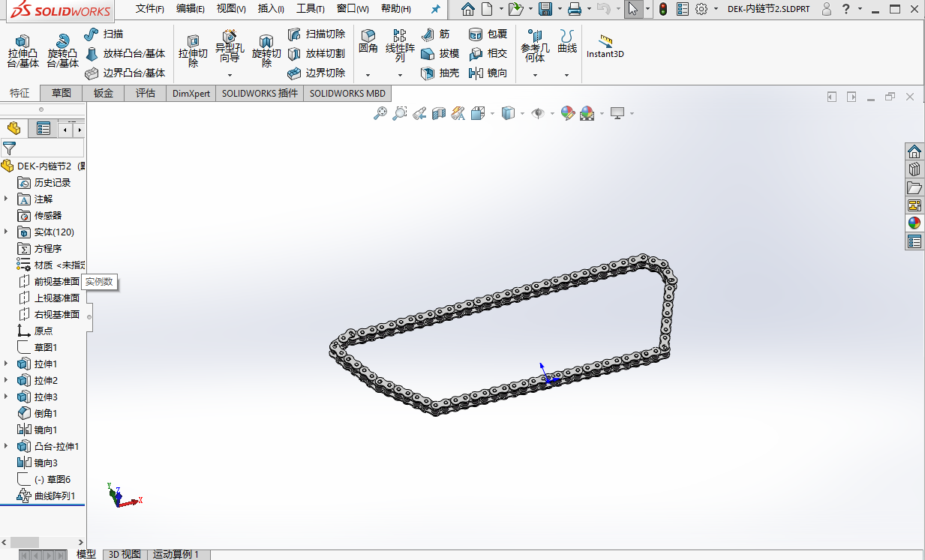Open the 参考几何体 reference geometry tool
The height and width of the screenshot is (560, 925).
tap(535, 46)
